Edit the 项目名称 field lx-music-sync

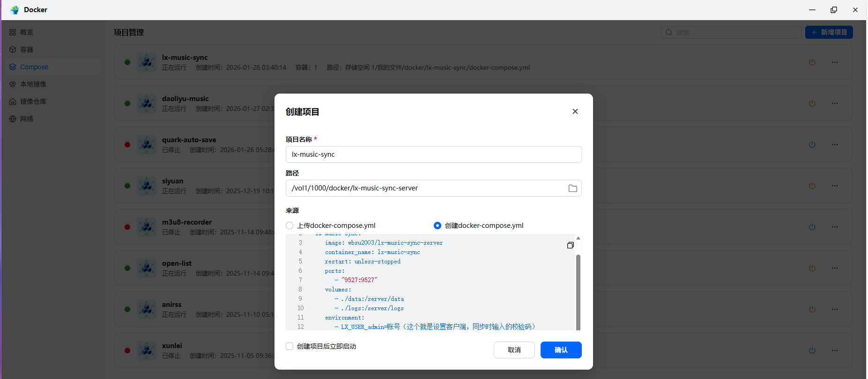pyautogui.click(x=433, y=154)
